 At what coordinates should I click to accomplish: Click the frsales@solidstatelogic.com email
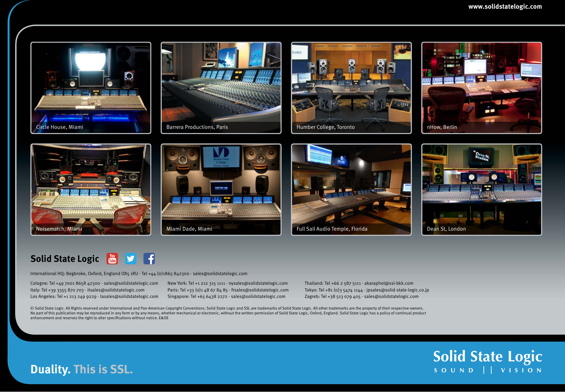(x=260, y=290)
